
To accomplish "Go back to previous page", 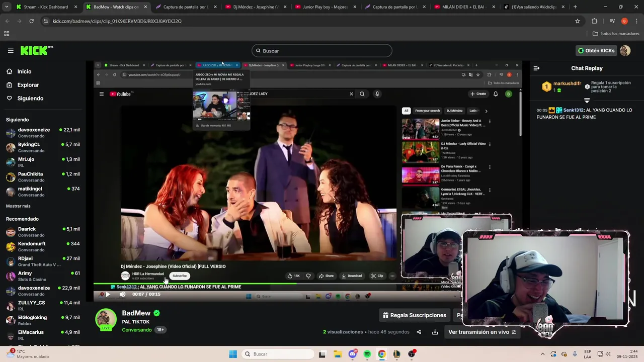I will (7, 21).
